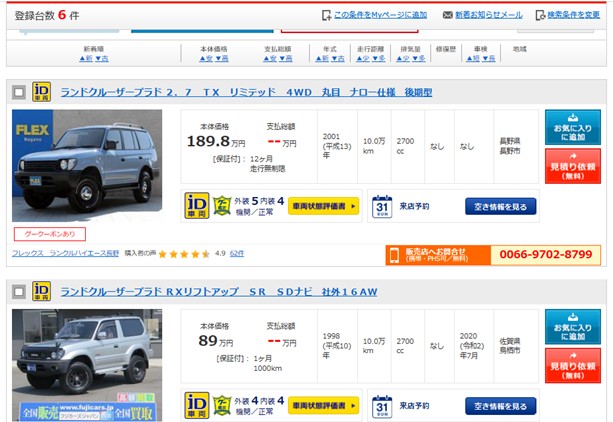Open the ランドクルーザープラド 2.7 TX リミテッド title link

(246, 92)
